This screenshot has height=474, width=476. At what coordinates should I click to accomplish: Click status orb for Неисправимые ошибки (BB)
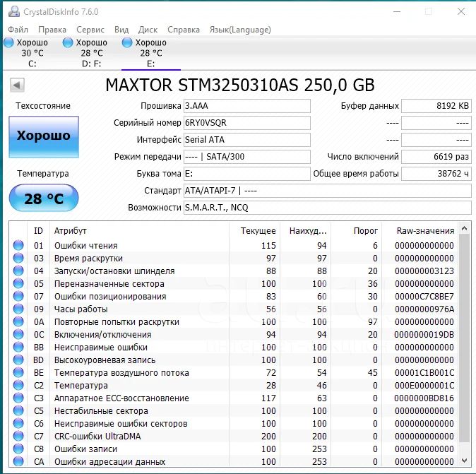18,347
